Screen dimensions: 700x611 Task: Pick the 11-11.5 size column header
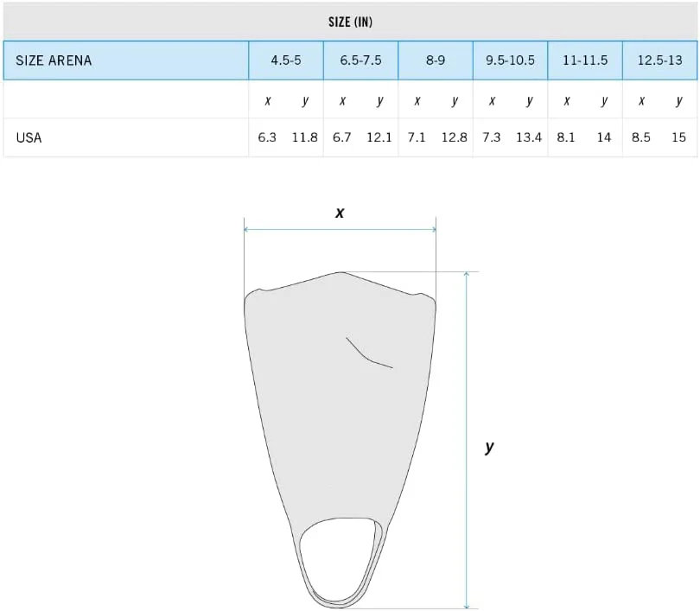click(x=585, y=60)
